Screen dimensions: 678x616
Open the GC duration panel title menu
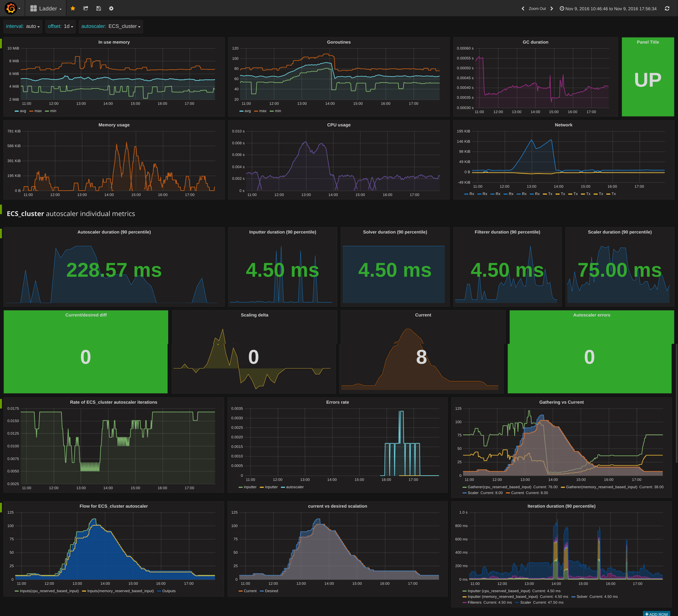(535, 42)
